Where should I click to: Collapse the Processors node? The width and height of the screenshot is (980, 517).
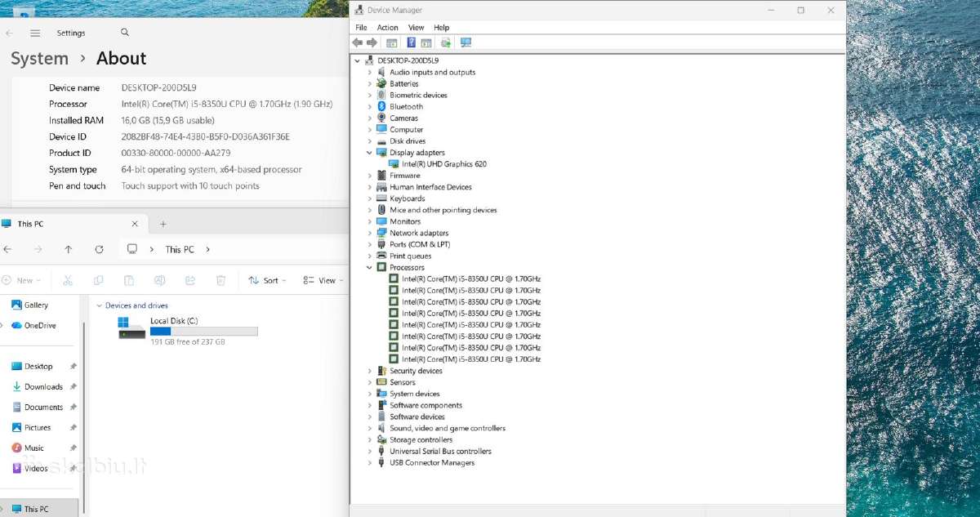point(369,267)
